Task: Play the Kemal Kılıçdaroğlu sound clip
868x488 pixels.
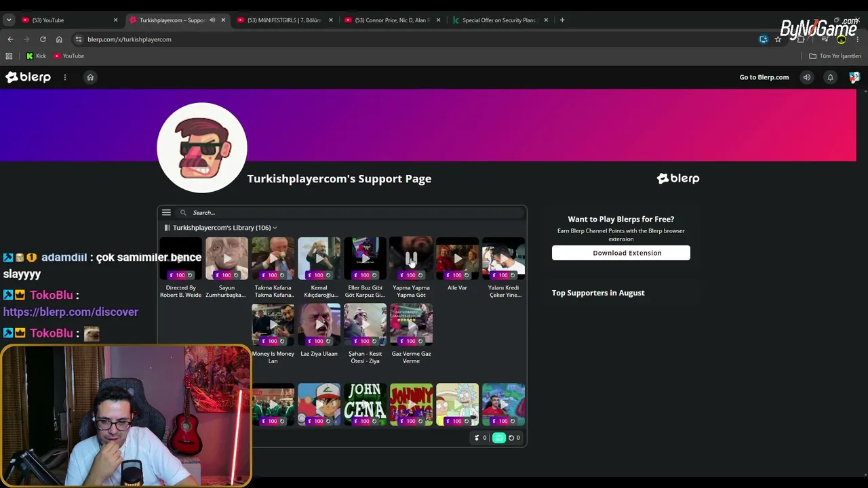Action: pos(319,258)
